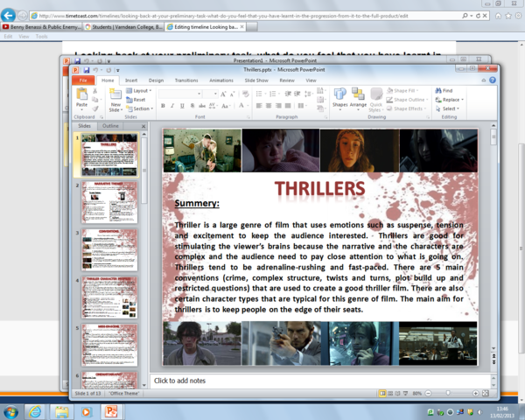
Task: Toggle Text Shadow formatting
Action: pyautogui.click(x=192, y=106)
